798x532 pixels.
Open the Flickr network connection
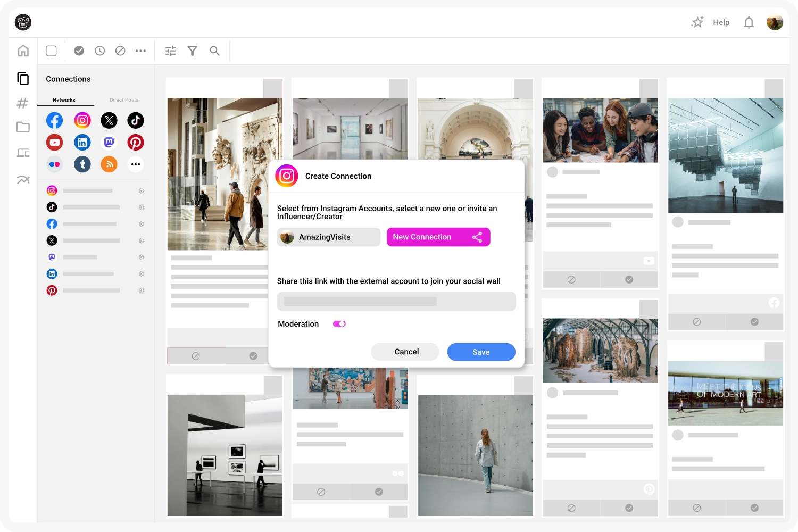click(54, 164)
